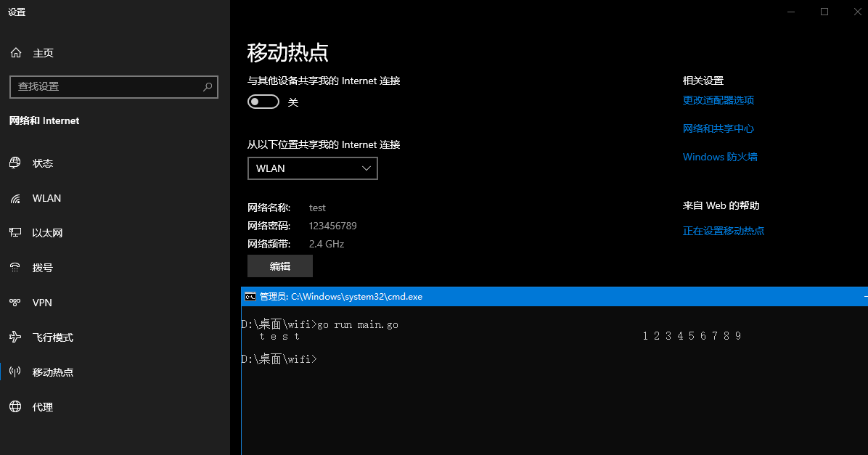Click the network name test value

point(317,208)
